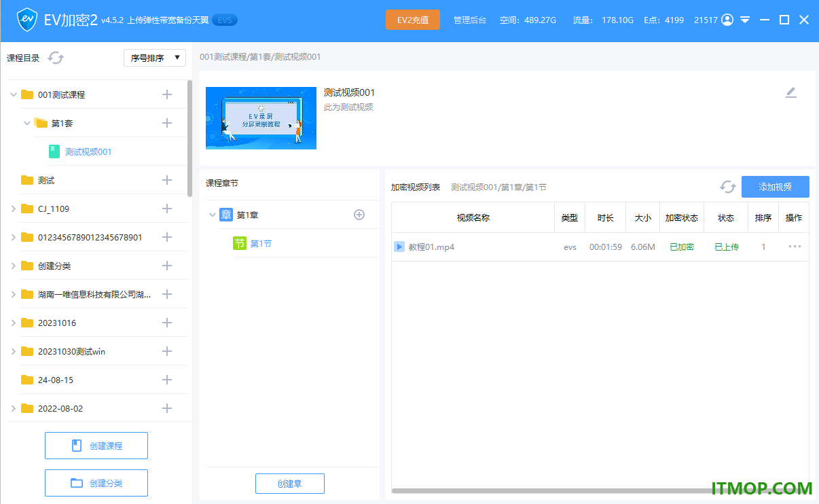Screen dimensions: 819x504
Task: Click the plus icon beside 创建分类 folder
Action: coord(167,266)
